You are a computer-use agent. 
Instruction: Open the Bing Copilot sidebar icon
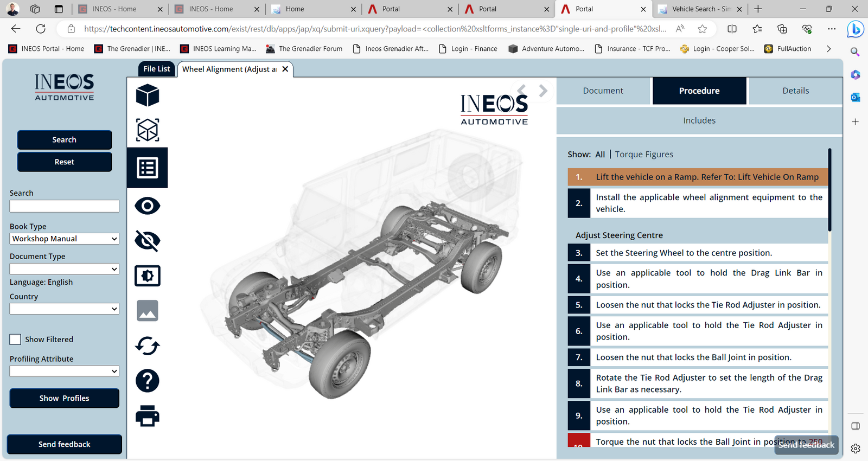tap(856, 29)
